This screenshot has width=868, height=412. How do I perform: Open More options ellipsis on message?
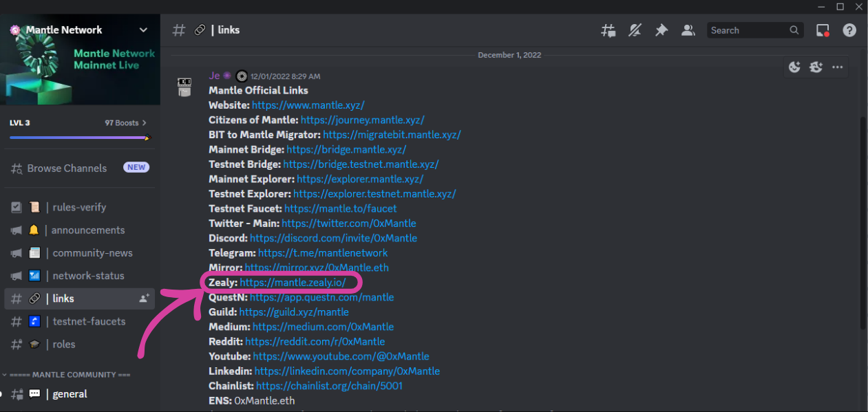pos(838,67)
